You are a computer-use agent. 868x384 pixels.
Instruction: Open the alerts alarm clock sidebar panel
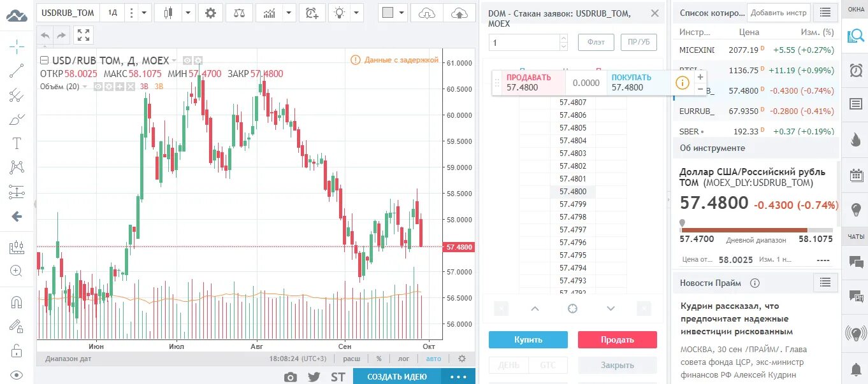pyautogui.click(x=856, y=70)
